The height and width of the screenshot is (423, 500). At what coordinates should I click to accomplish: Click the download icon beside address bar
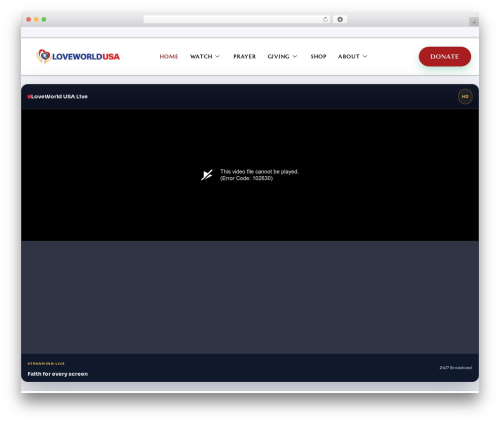[340, 19]
